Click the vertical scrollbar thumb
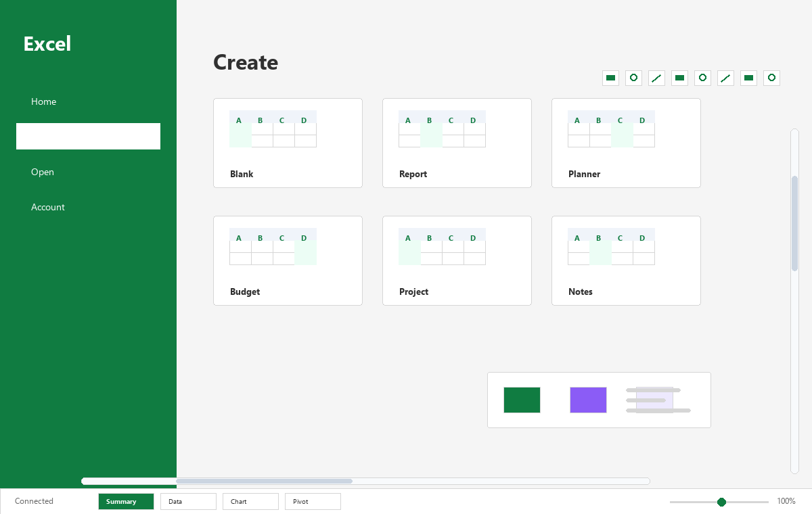This screenshot has height=514, width=812. click(794, 223)
